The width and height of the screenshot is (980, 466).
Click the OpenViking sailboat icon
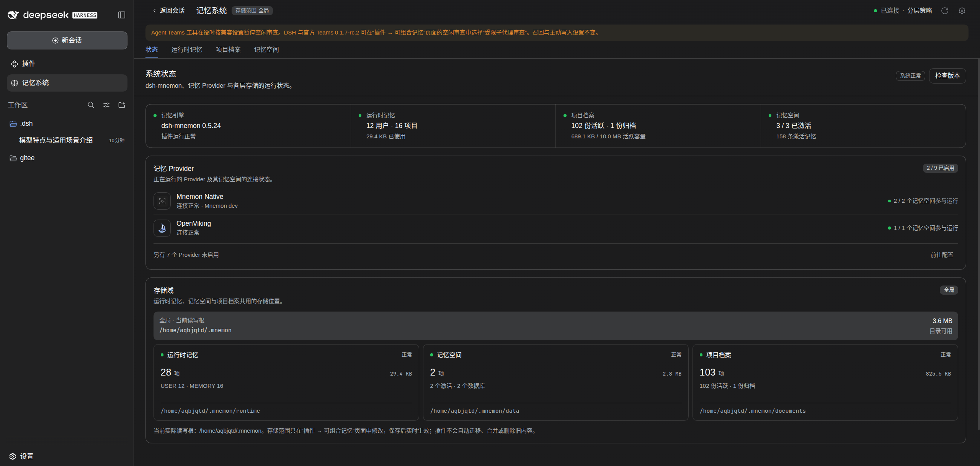162,228
